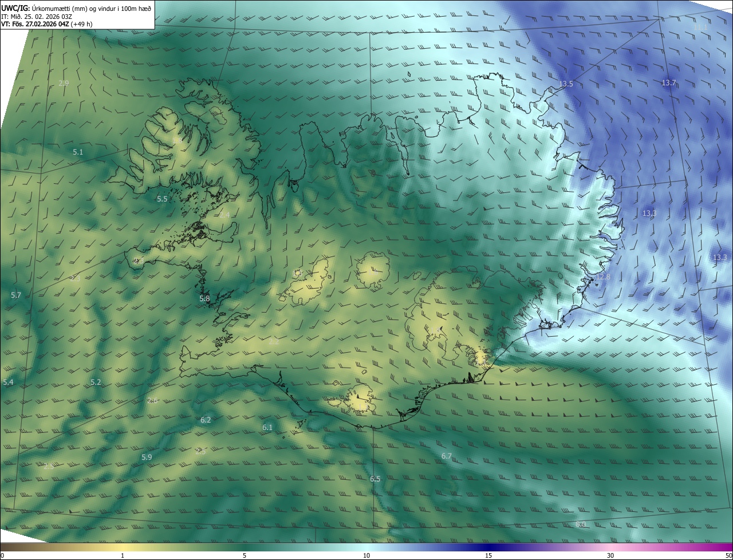Click the dark navy color band above tick 15
The width and height of the screenshot is (733, 560).
(x=488, y=547)
